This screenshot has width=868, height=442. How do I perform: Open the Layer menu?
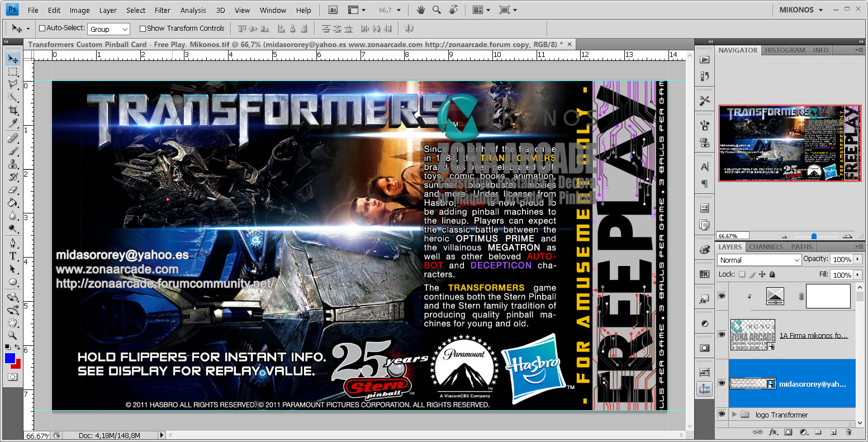108,10
